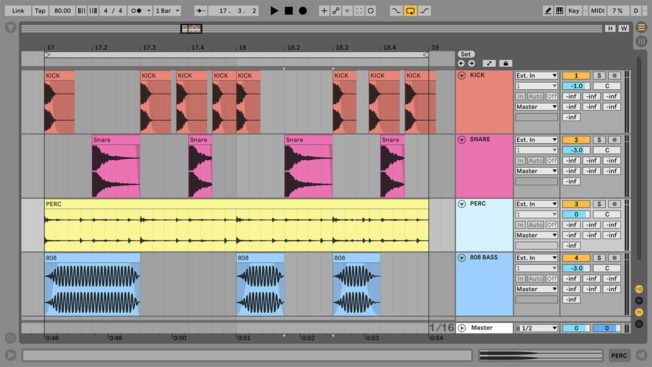Toggle the Follow playback arrow icon
Image resolution: width=652 pixels, height=367 pixels.
(x=200, y=11)
